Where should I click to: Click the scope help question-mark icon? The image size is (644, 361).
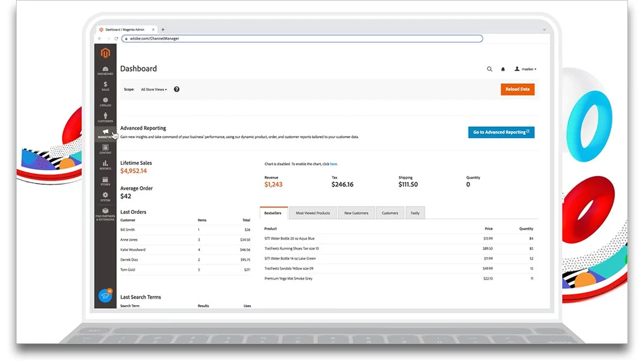tap(177, 89)
